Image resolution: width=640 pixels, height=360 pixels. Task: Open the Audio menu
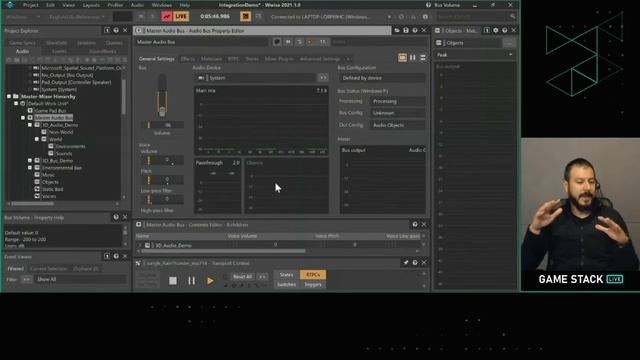pos(137,5)
